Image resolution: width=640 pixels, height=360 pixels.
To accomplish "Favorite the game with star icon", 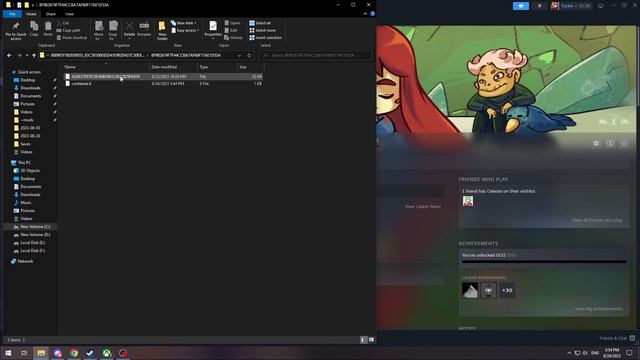I will coord(624,143).
